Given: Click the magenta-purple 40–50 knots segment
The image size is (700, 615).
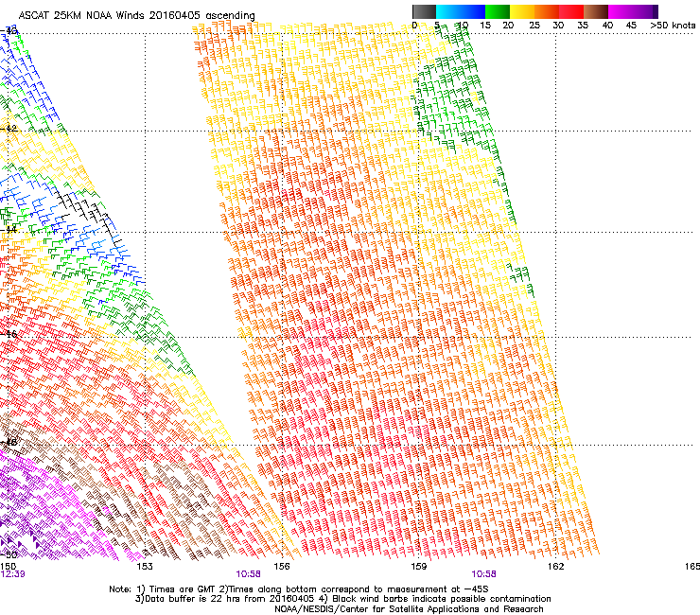Looking at the screenshot, I should pos(630,11).
